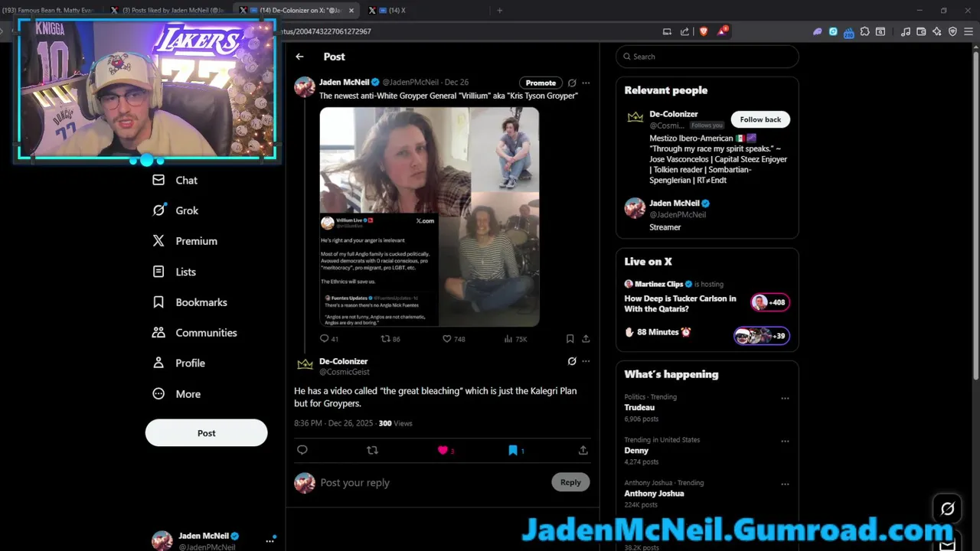The height and width of the screenshot is (551, 980).
Task: Open options for Trudeau trend
Action: pos(785,398)
